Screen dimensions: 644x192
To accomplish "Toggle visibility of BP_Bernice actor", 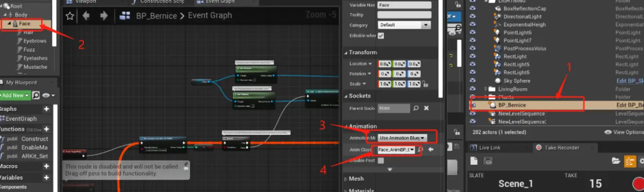I will coord(472,105).
